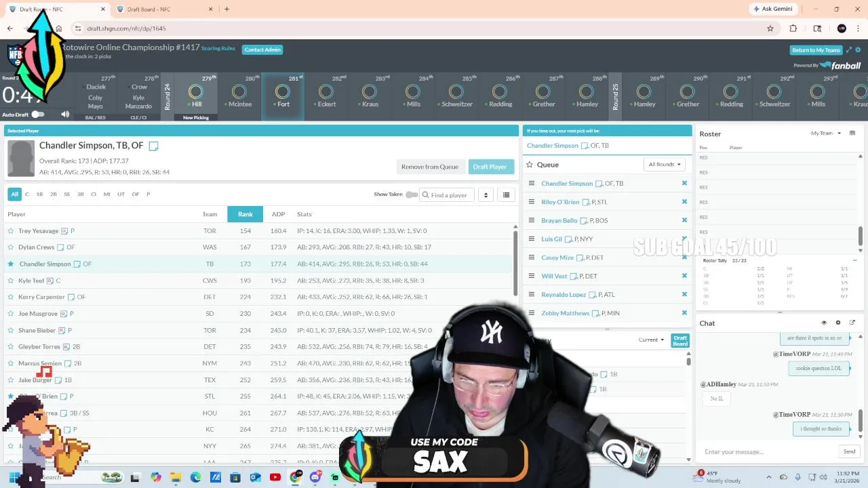This screenshot has height=488, width=868.
Task: Click the player list view options icon
Action: point(506,195)
